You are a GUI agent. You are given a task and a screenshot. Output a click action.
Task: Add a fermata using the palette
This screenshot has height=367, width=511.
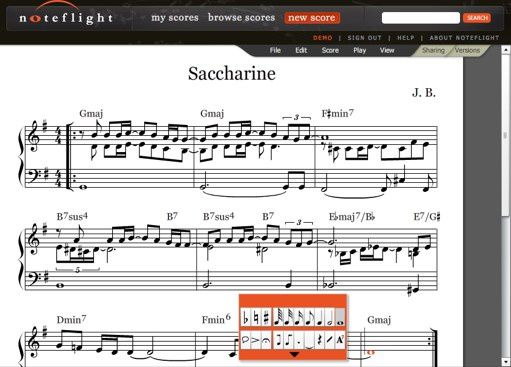266,340
